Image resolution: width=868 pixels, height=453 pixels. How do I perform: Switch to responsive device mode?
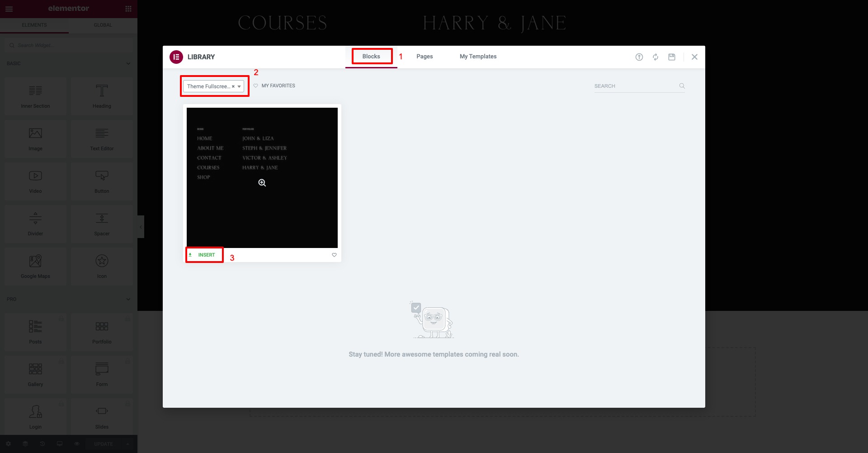pos(59,443)
